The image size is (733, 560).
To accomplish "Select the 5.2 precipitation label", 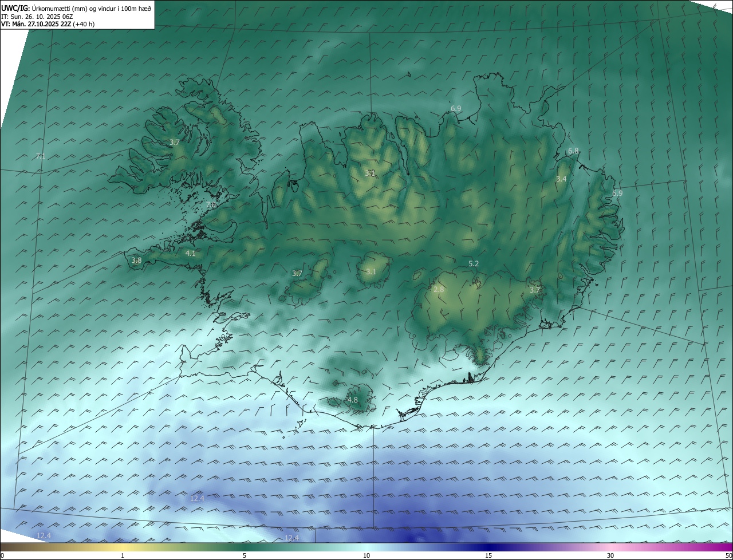I will [474, 263].
